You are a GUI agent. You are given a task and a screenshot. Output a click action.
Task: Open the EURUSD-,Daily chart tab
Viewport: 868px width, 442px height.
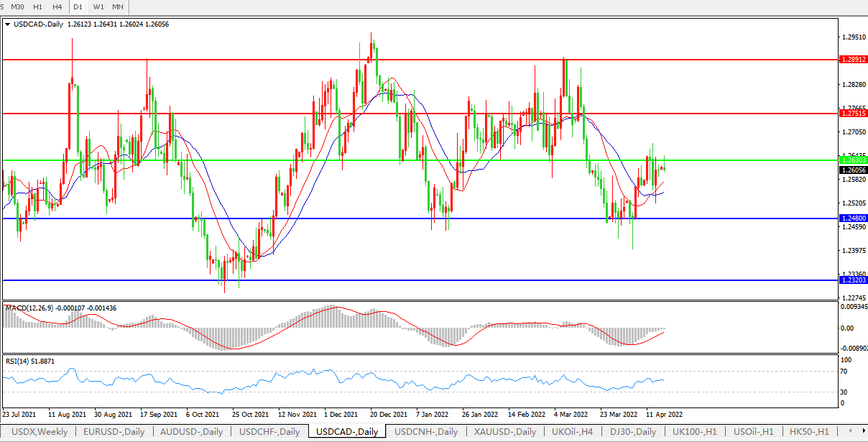[x=114, y=432]
